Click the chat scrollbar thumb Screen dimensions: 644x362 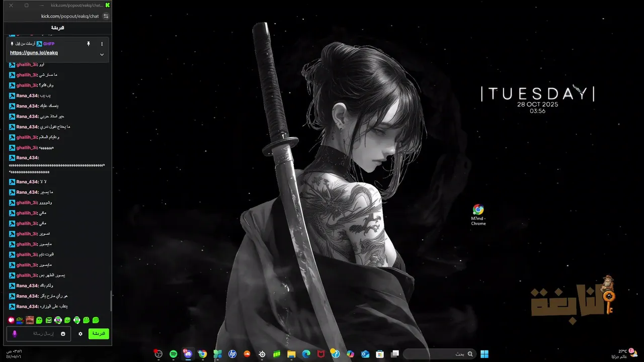(x=111, y=301)
